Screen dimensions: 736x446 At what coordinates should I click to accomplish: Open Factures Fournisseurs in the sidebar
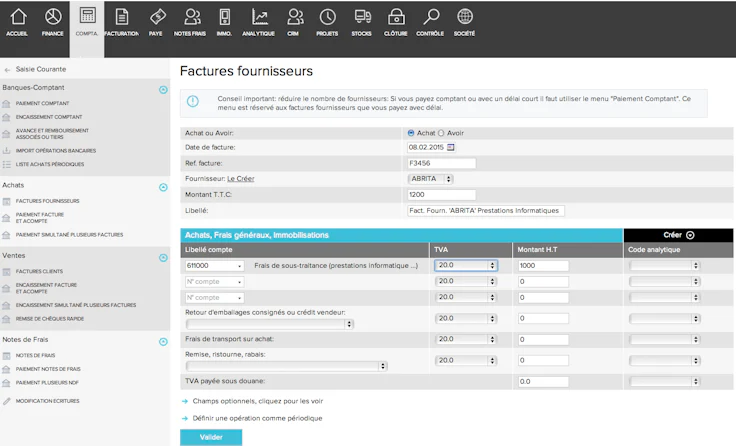click(x=47, y=201)
